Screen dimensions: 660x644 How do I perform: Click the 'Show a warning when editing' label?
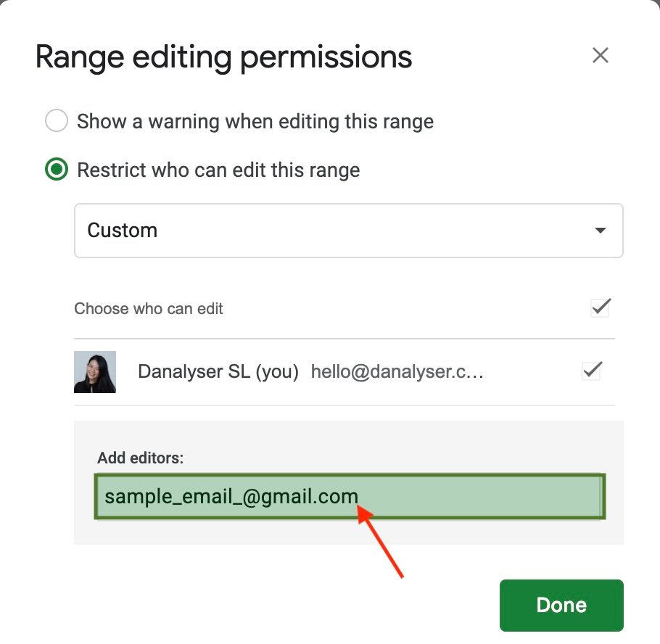pyautogui.click(x=255, y=122)
